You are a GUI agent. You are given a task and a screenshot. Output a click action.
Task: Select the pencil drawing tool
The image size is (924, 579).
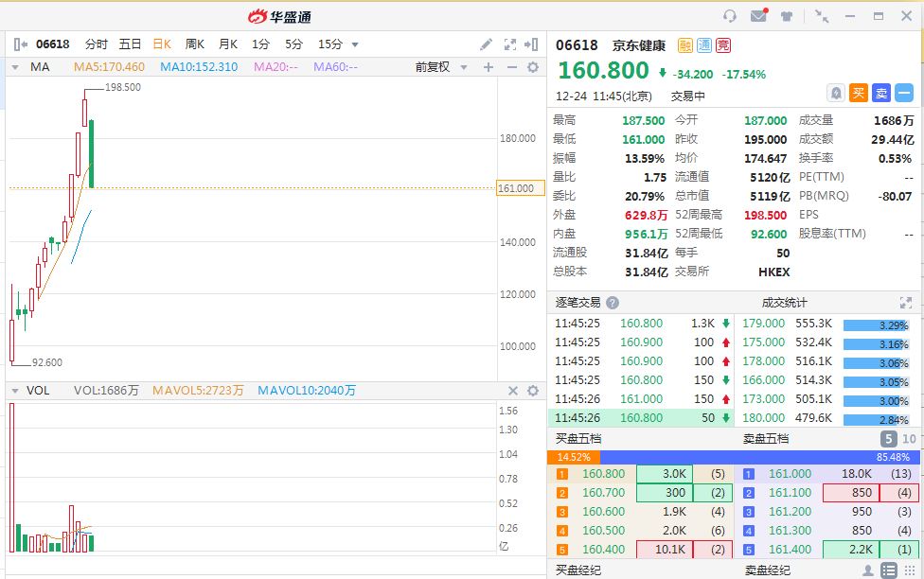(486, 44)
